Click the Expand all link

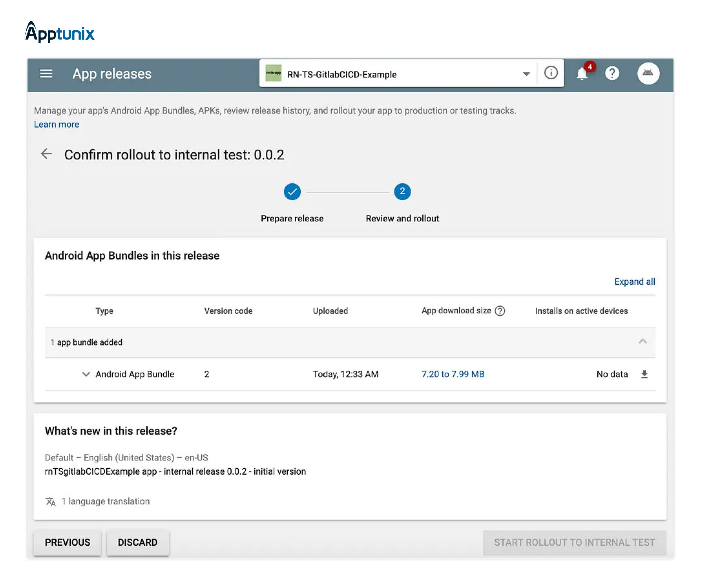[634, 282]
